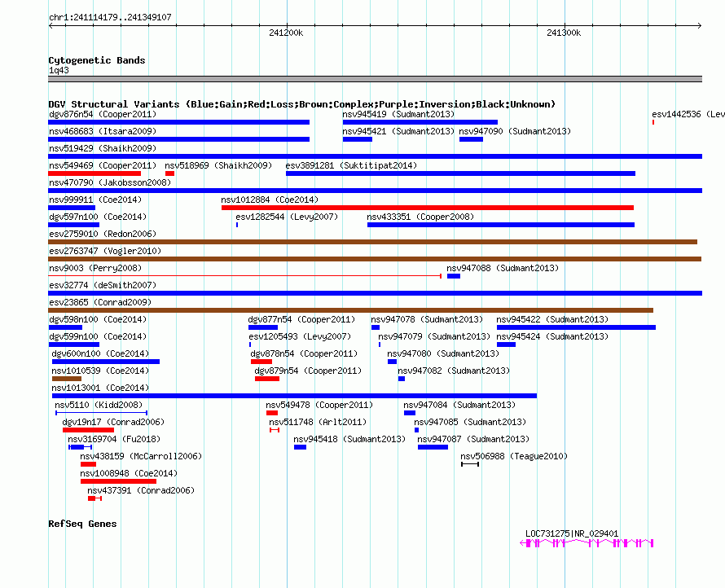Open nsv1013001 (Coe2014) label
The height and width of the screenshot is (588, 725).
[100, 388]
